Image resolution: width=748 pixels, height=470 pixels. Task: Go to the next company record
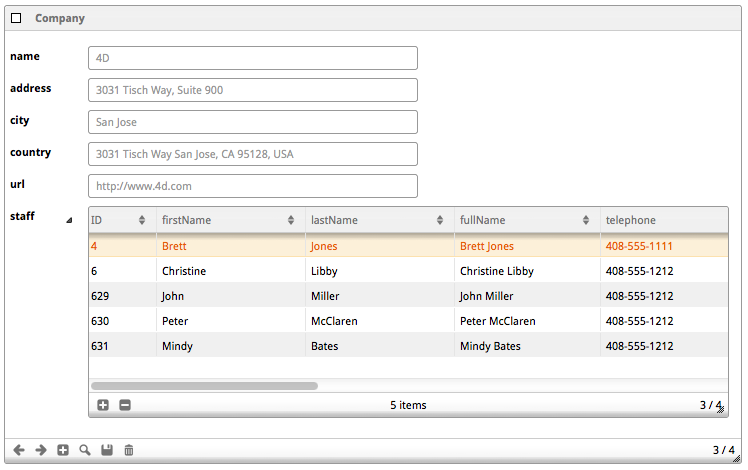pos(41,450)
